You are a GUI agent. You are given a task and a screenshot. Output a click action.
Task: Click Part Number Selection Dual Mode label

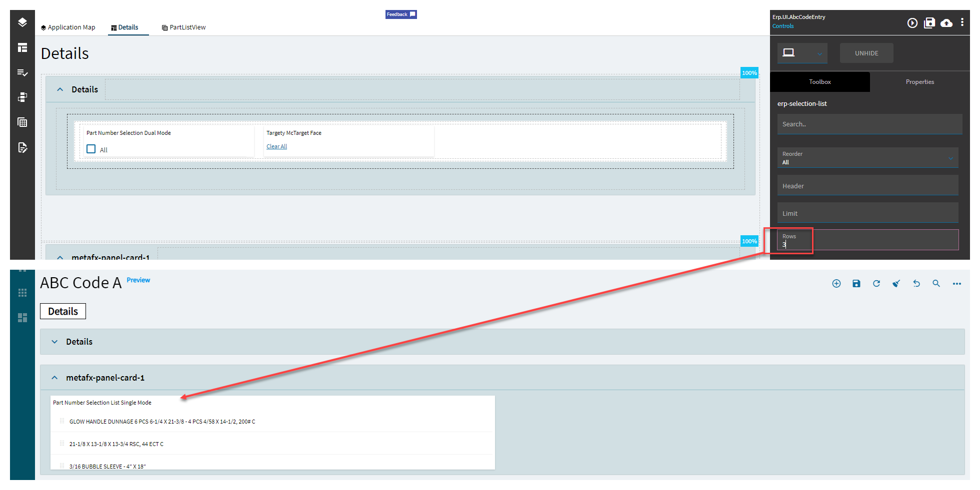pos(128,133)
